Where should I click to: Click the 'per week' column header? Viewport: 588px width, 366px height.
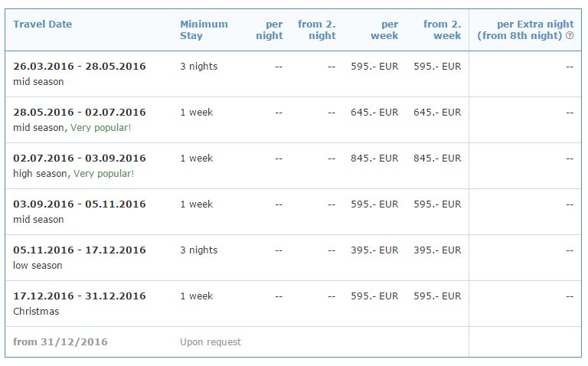coord(384,29)
